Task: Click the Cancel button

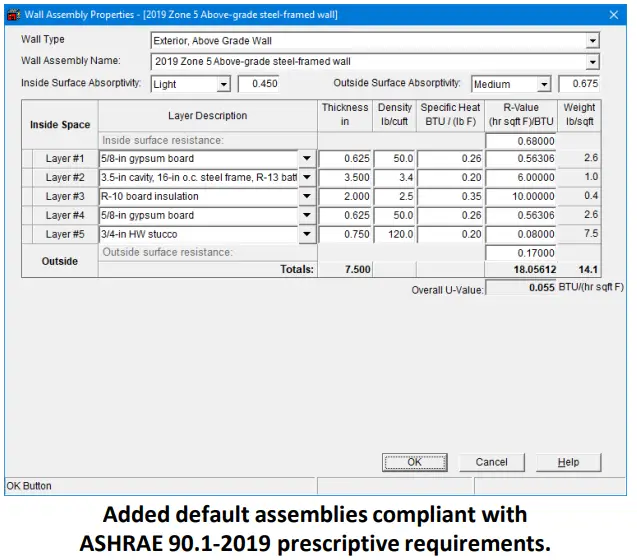Action: coord(492,462)
